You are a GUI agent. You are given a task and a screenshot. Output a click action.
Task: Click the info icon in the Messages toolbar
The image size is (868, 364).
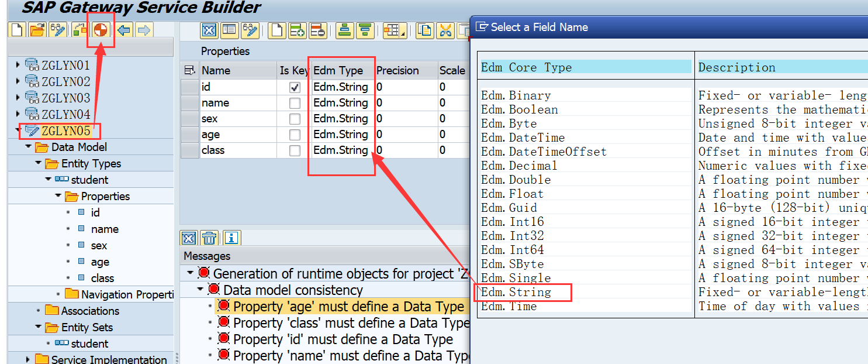click(x=232, y=238)
